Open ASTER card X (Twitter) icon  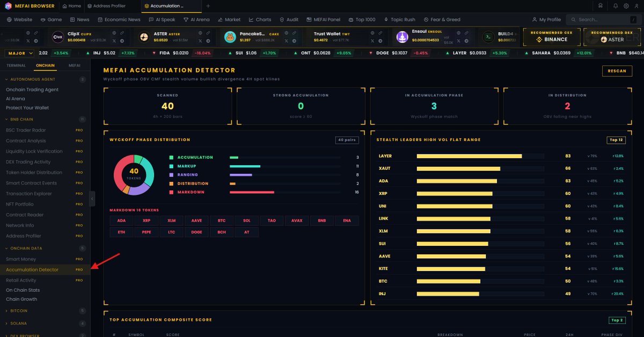click(200, 41)
